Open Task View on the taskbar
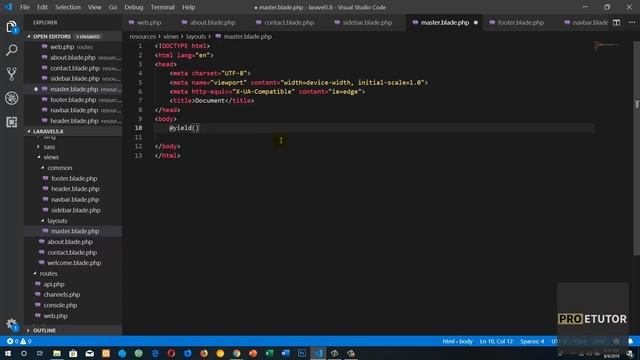 tap(40, 353)
